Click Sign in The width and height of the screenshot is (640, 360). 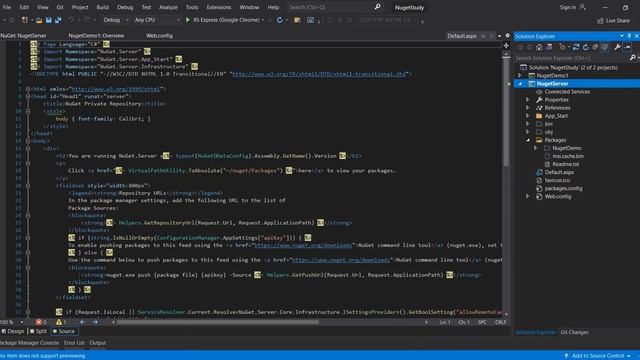click(568, 7)
